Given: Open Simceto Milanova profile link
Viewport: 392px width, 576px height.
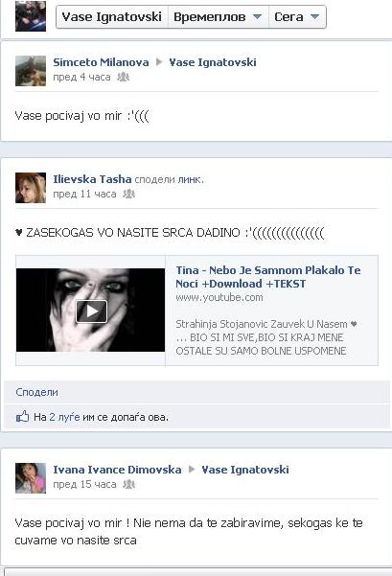Looking at the screenshot, I should click(101, 62).
